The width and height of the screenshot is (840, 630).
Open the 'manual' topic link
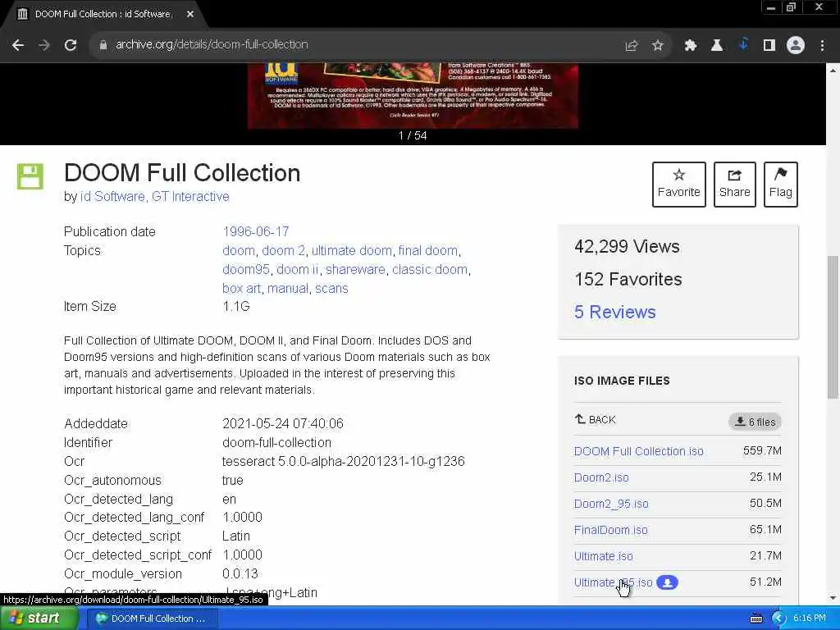pyautogui.click(x=288, y=288)
